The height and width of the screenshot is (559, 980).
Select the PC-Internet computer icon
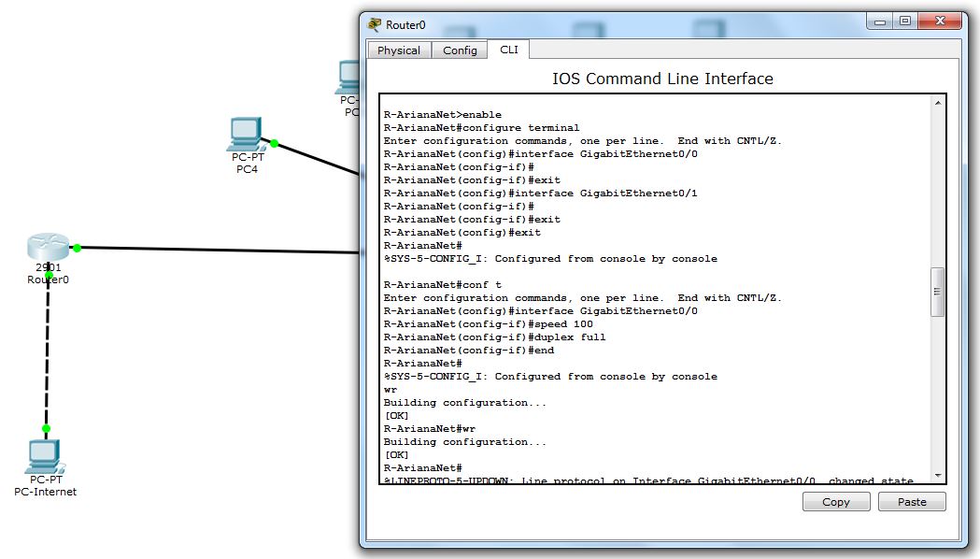tap(44, 456)
